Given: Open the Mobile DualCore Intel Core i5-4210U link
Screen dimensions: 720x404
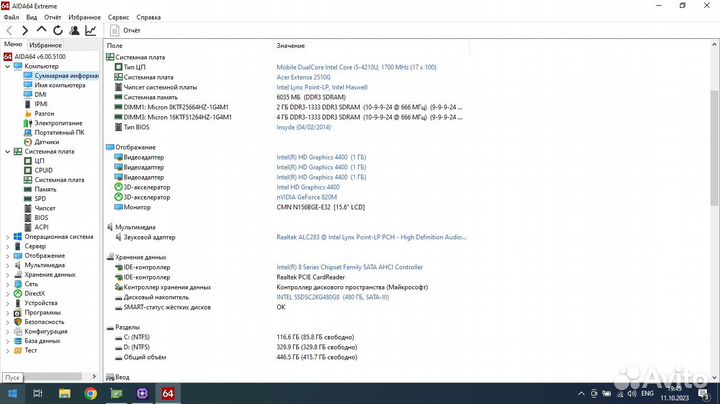Looking at the screenshot, I should pos(356,67).
